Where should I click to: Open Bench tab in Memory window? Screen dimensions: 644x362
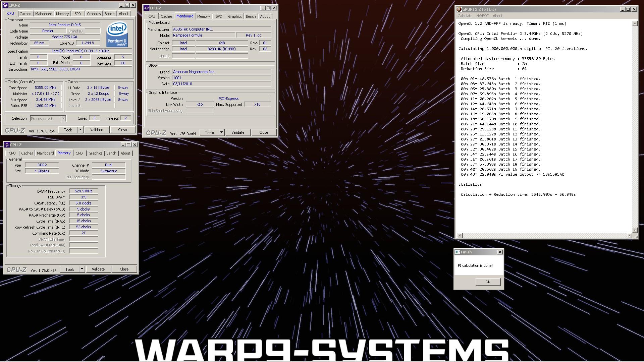[x=111, y=153]
